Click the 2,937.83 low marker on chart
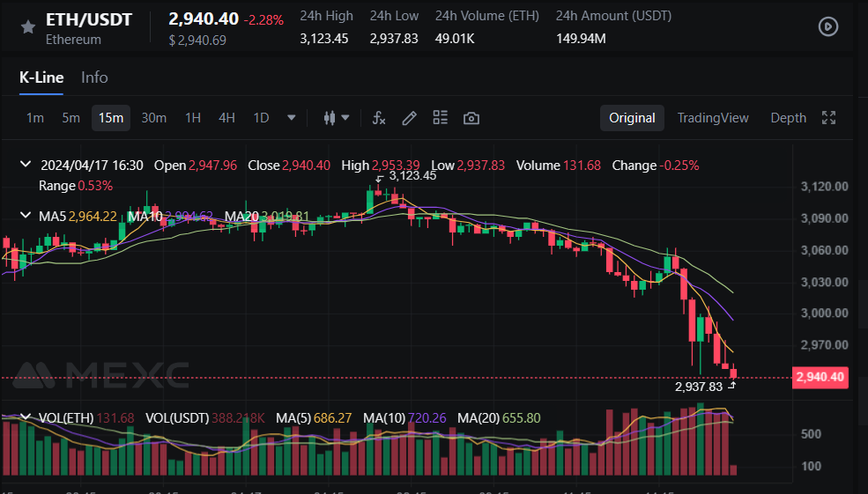The image size is (868, 494). coord(699,387)
